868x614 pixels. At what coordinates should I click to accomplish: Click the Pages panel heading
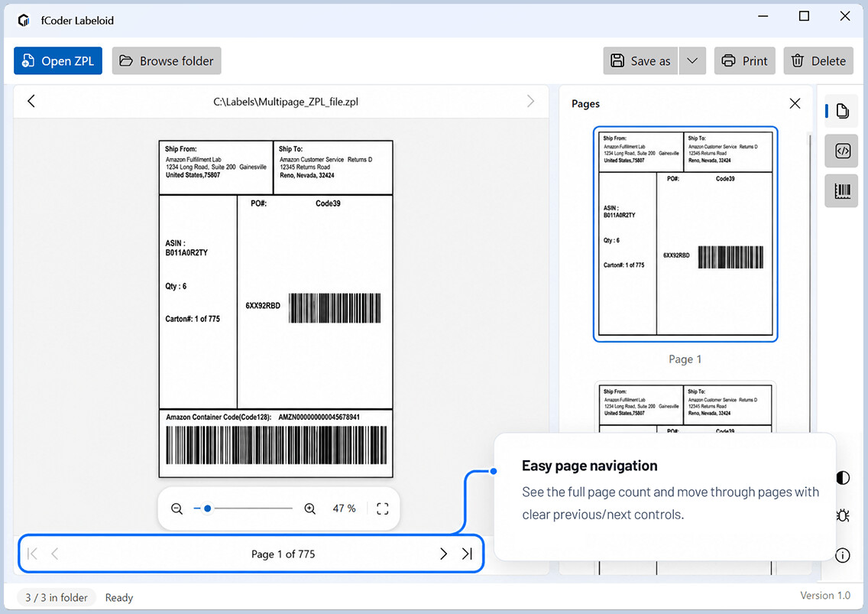[586, 104]
